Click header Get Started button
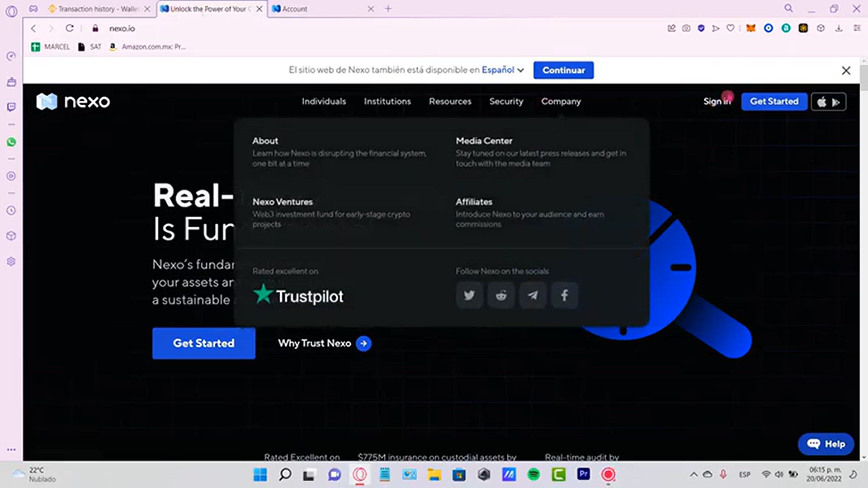 774,102
